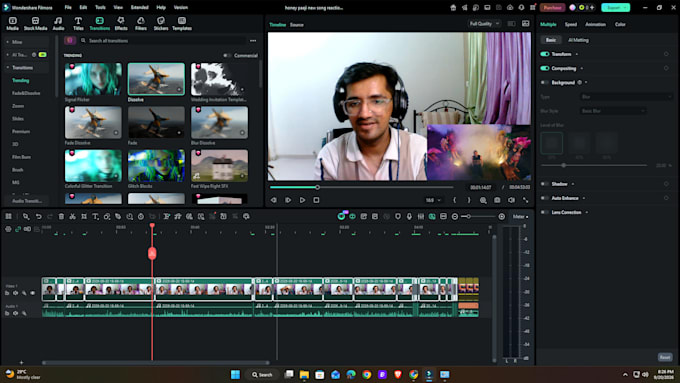Enable the Auto Enhance switch
The width and height of the screenshot is (680, 383).
coord(545,198)
